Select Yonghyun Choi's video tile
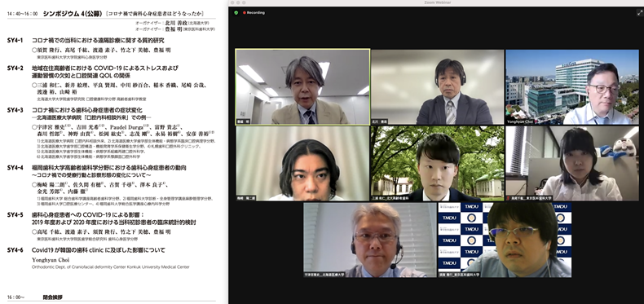 point(572,86)
